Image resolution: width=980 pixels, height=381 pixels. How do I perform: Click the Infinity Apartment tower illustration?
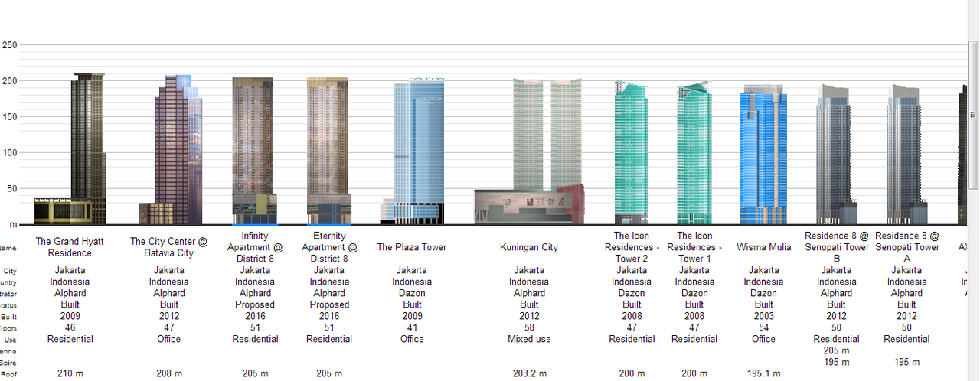[254, 151]
